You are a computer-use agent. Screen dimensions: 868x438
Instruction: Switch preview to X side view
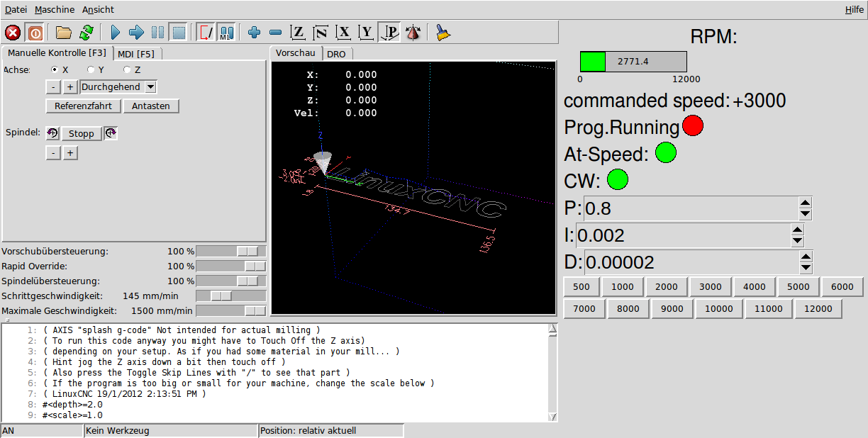[x=344, y=33]
